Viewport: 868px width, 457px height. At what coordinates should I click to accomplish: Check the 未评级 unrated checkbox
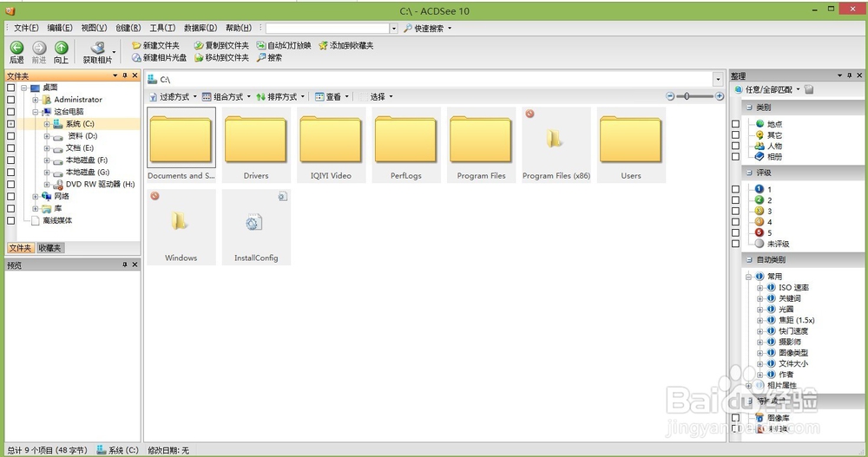(x=735, y=244)
